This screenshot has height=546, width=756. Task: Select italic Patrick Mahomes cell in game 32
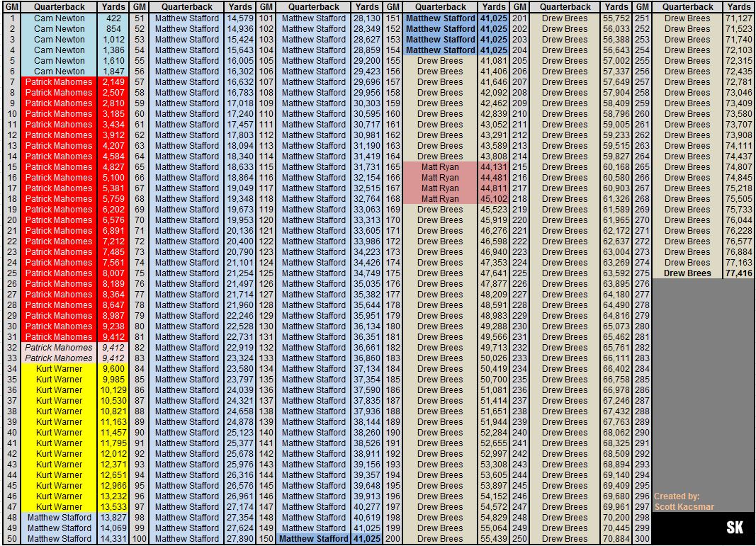tap(59, 348)
